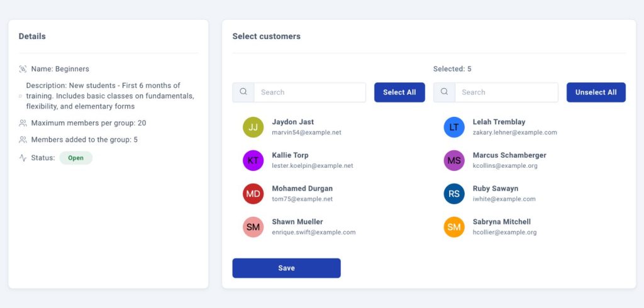
Task: Focus the selected customers search field
Action: (x=506, y=92)
